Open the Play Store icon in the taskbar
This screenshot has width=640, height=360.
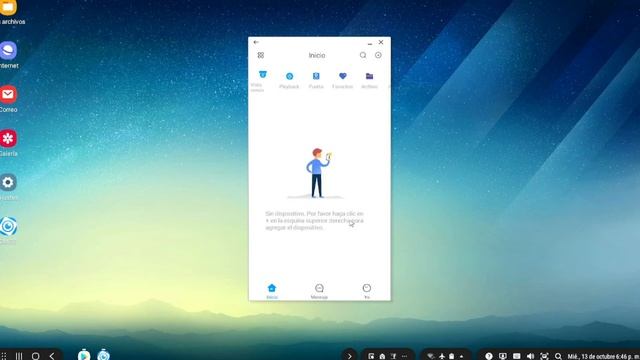point(84,355)
